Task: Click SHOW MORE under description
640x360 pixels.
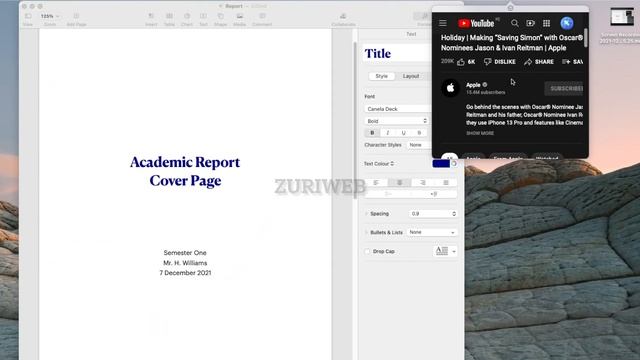Action: (x=480, y=133)
